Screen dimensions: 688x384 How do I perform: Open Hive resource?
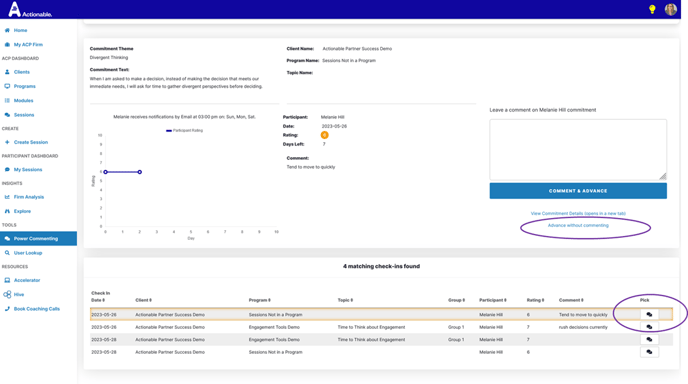click(19, 294)
